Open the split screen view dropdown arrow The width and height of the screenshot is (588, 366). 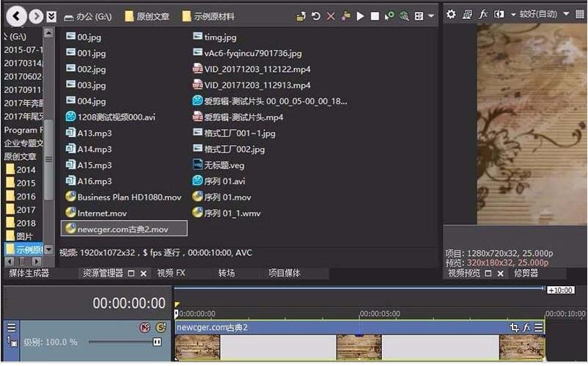(x=513, y=15)
